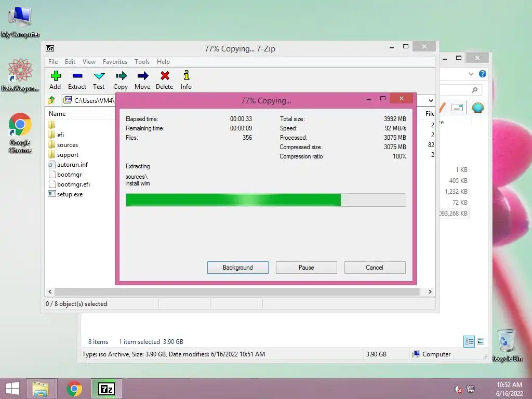Screen dimensions: 532x399
Task: Open the Edit menu
Action: tap(70, 62)
